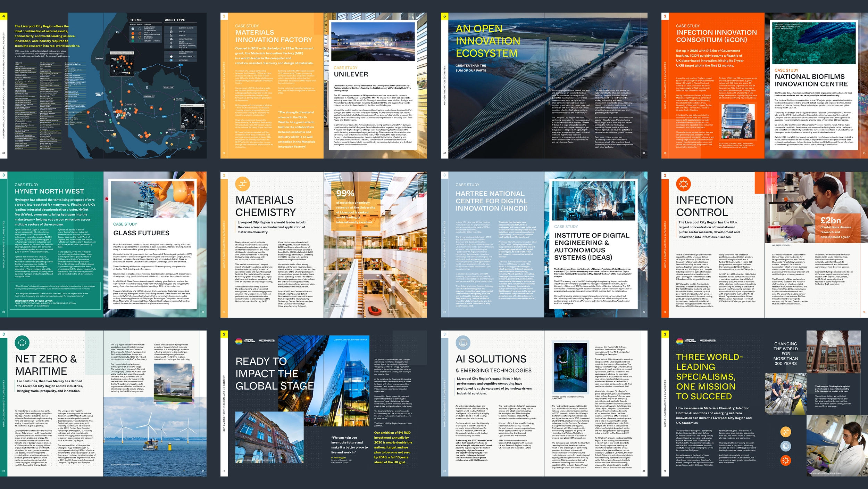868x489 pixels.
Task: Click the Digital Backhaul Network dashed line
Action: 171,53
